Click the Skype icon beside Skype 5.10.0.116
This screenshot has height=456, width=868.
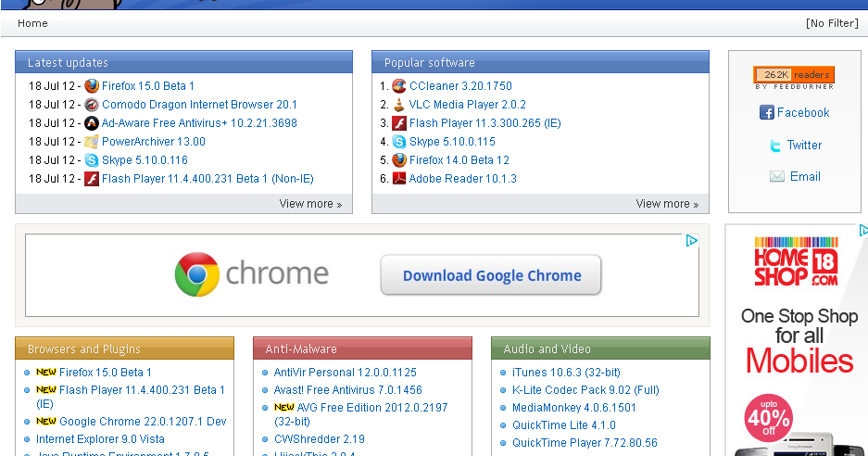[92, 160]
